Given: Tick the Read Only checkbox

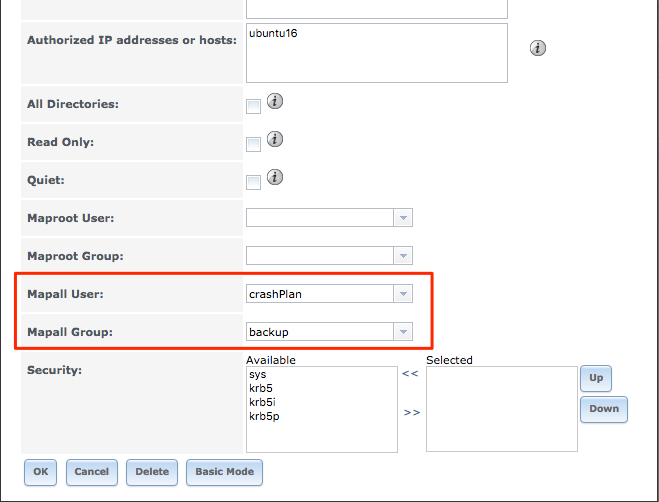Looking at the screenshot, I should 254,144.
